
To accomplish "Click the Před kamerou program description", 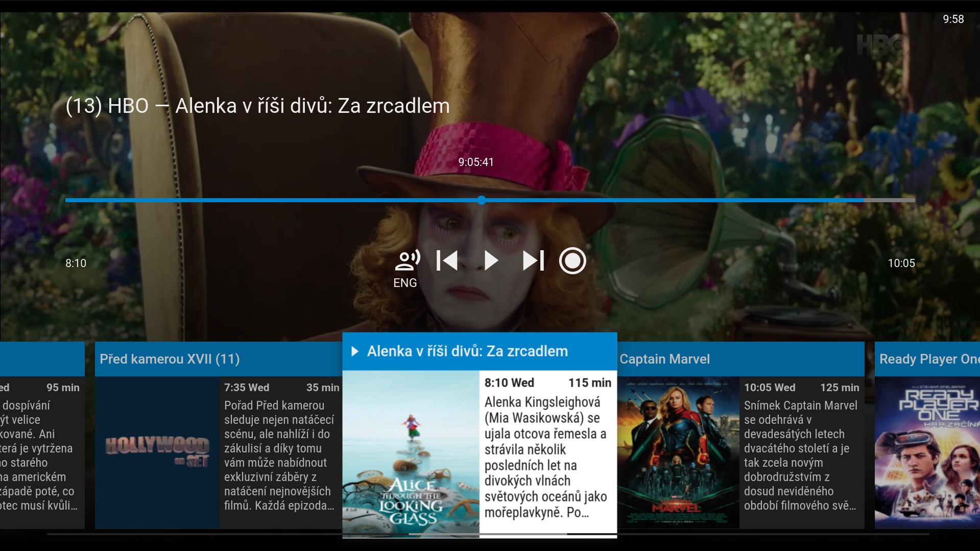I will coord(280,455).
